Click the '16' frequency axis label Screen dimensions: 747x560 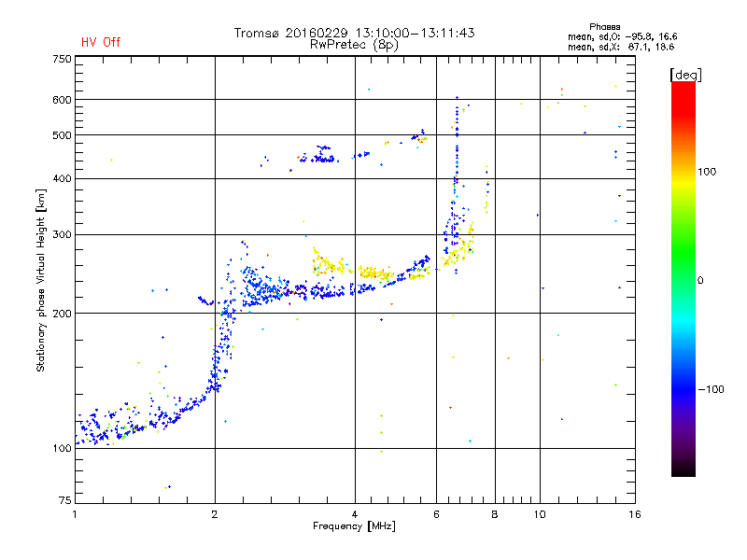click(x=635, y=514)
